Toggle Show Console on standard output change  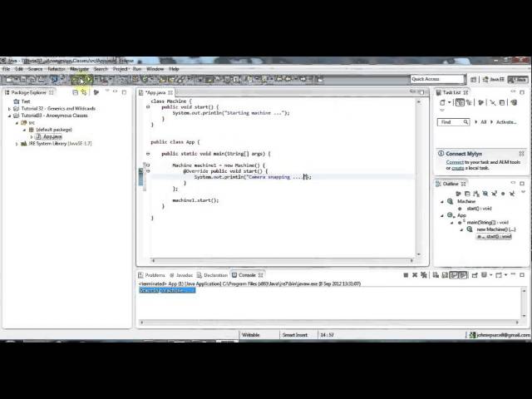(454, 275)
